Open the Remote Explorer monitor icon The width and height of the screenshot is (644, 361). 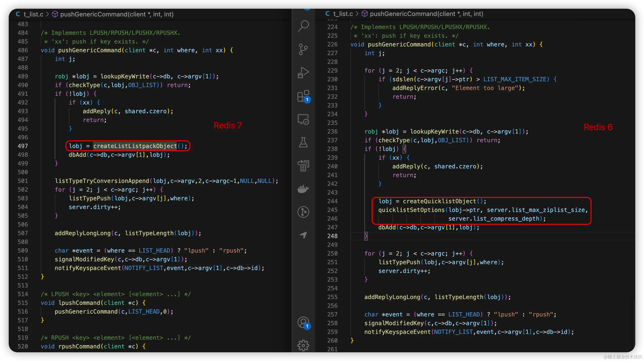point(304,119)
